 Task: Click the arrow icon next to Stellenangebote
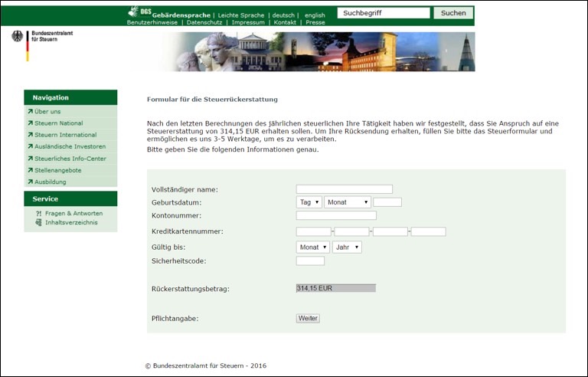30,170
